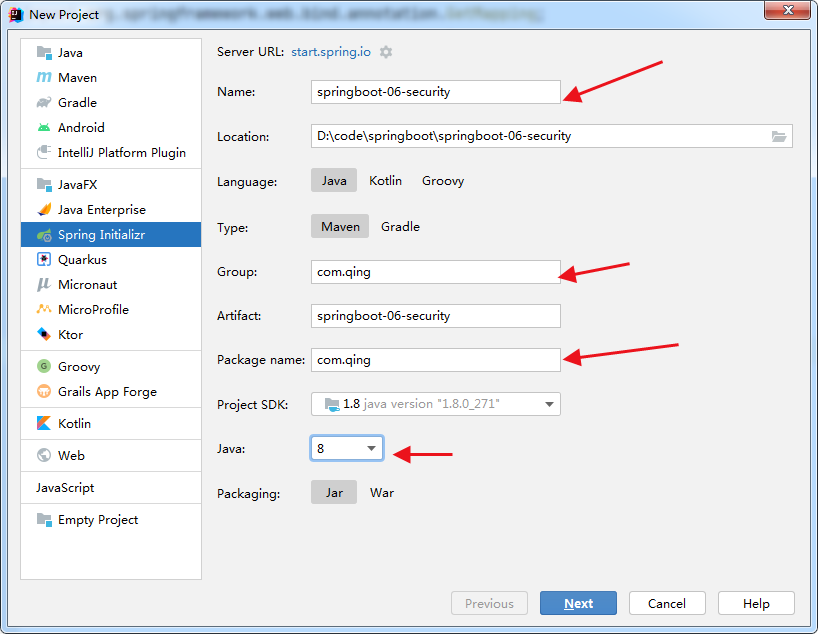Click the Kotlin logo icon

coord(44,423)
